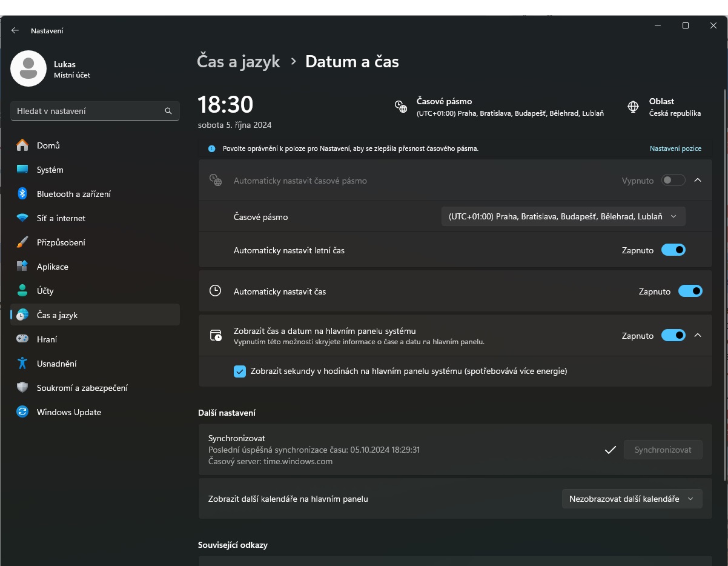Image resolution: width=728 pixels, height=566 pixels.
Task: Click the Hraní gamepad icon
Action: pyautogui.click(x=22, y=339)
